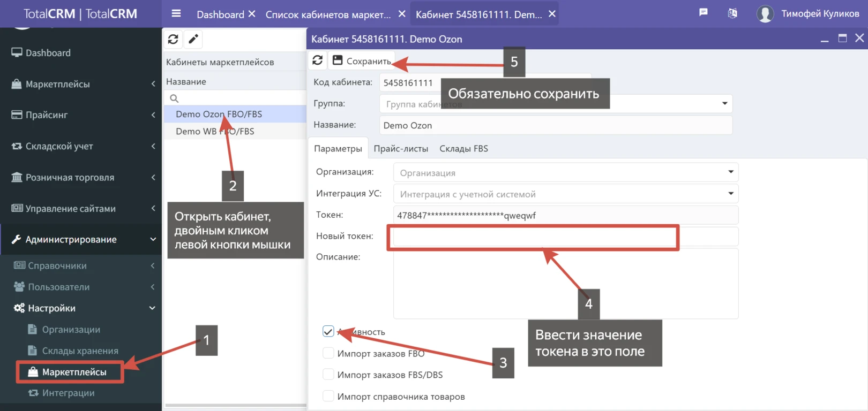Enable Импорт заказов FBS/DBS checkbox

(328, 375)
